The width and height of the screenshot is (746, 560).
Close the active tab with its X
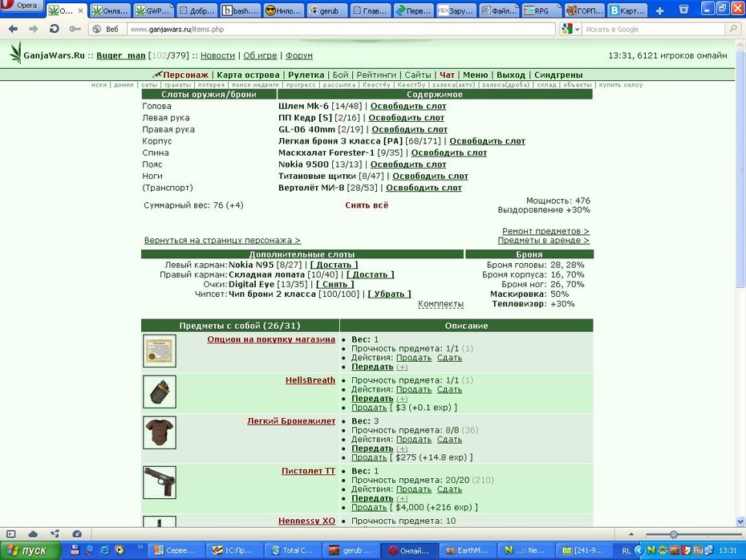pos(80,10)
